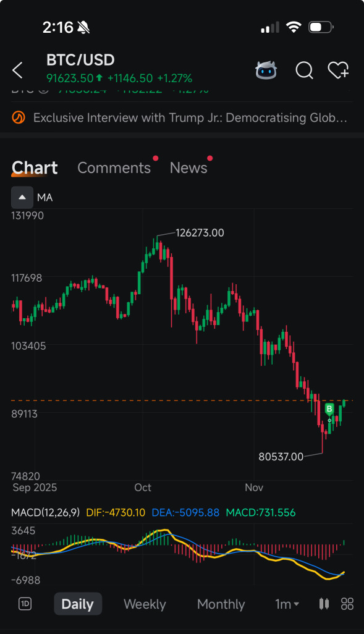Open MACD(12,26,9) indicator settings

pyautogui.click(x=45, y=513)
